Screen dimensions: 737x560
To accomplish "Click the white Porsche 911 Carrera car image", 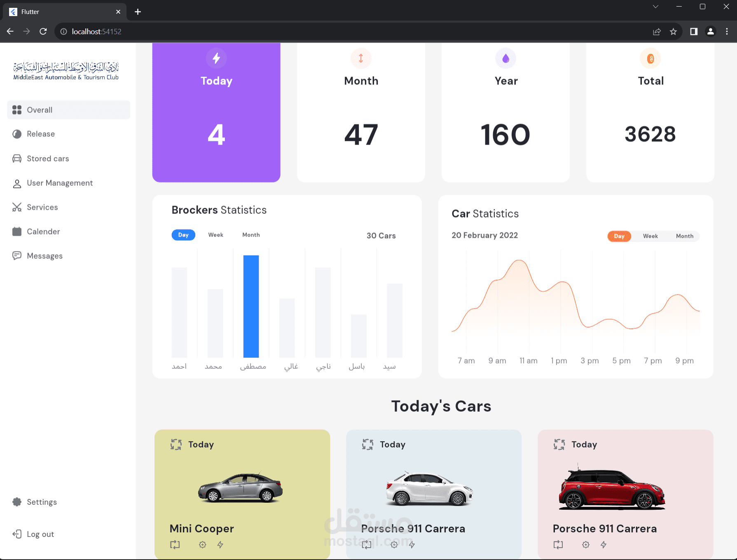I will coord(429,489).
